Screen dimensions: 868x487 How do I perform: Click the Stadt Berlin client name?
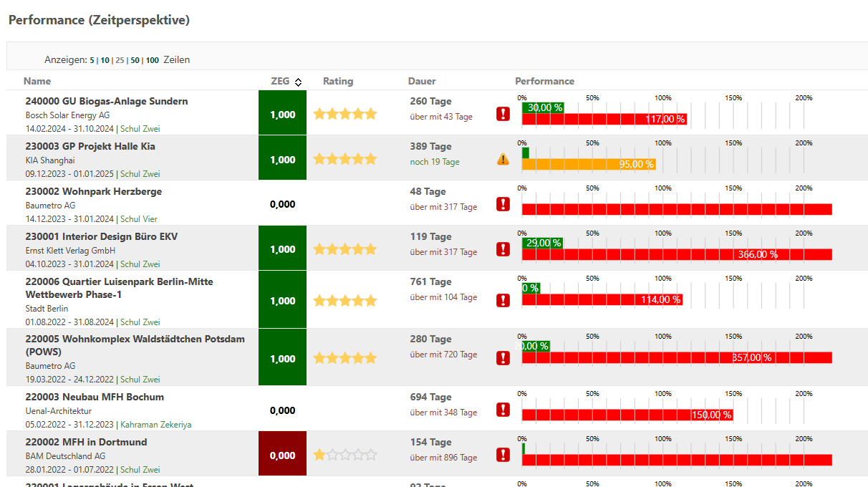click(47, 308)
